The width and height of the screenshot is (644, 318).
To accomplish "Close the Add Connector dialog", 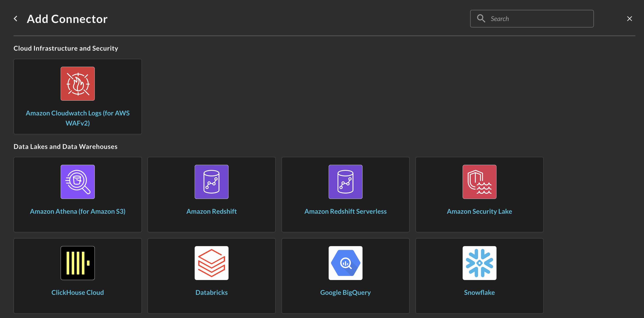I will tap(630, 18).
